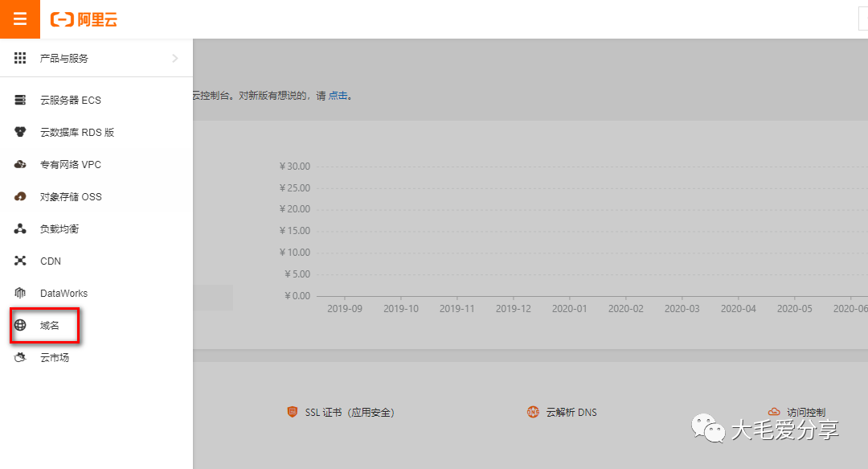The width and height of the screenshot is (868, 469).
Task: Click the DataWorks icon
Action: click(20, 293)
